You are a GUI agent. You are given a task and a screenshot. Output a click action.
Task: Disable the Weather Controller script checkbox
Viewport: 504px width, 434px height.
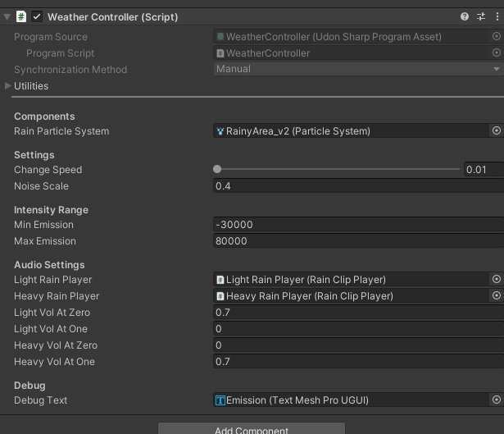point(37,16)
